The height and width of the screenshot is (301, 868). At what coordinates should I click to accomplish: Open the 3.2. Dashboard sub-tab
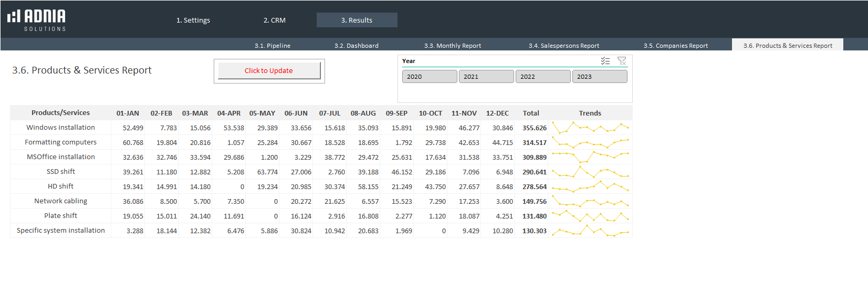pos(357,46)
